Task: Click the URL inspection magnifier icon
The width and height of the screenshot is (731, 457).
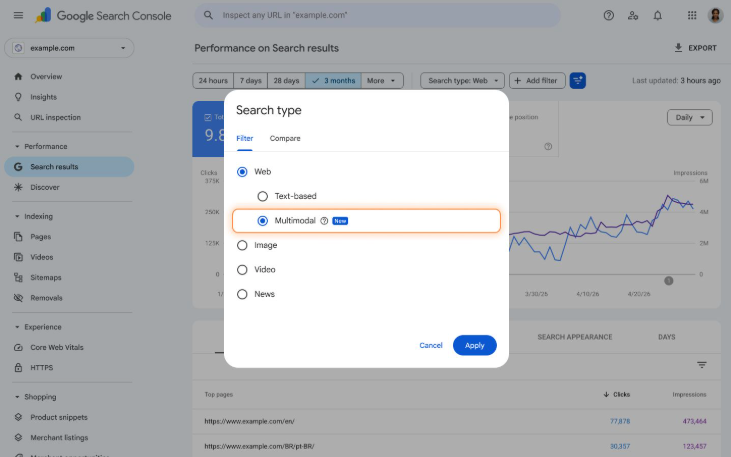Action: coord(18,117)
